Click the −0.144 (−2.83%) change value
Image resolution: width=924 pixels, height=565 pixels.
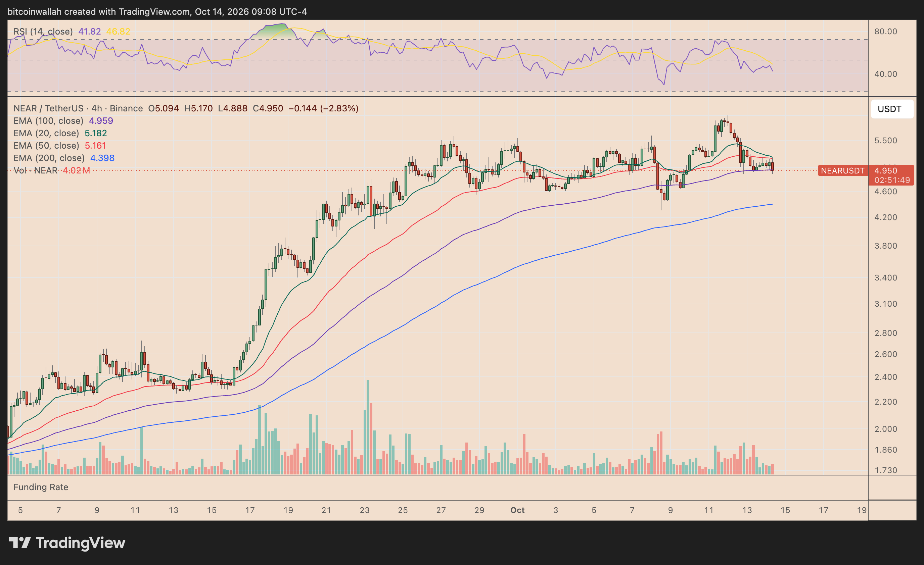[x=323, y=108]
